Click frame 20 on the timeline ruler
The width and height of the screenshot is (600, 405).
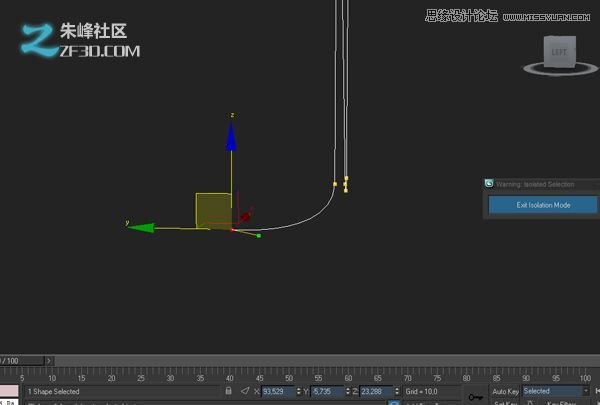coord(111,378)
